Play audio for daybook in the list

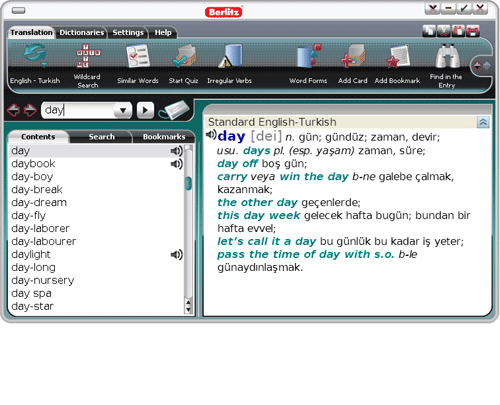tap(176, 164)
